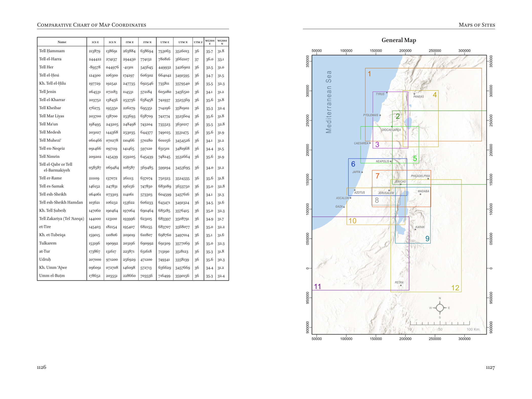Viewport: 532px width, 399px height.
Task: Click the 'Kh. et-Tubeiqa' row name
Action: (x=52, y=235)
